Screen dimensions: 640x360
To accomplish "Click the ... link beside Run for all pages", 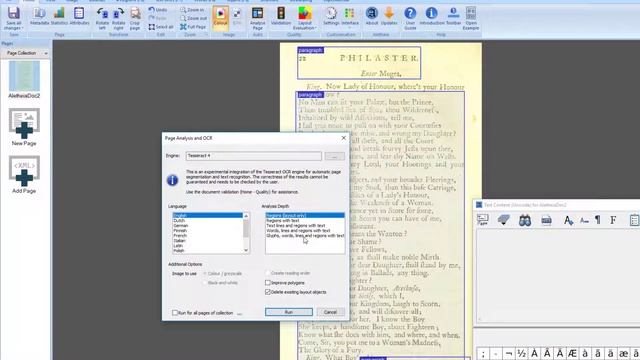I will tap(240, 313).
